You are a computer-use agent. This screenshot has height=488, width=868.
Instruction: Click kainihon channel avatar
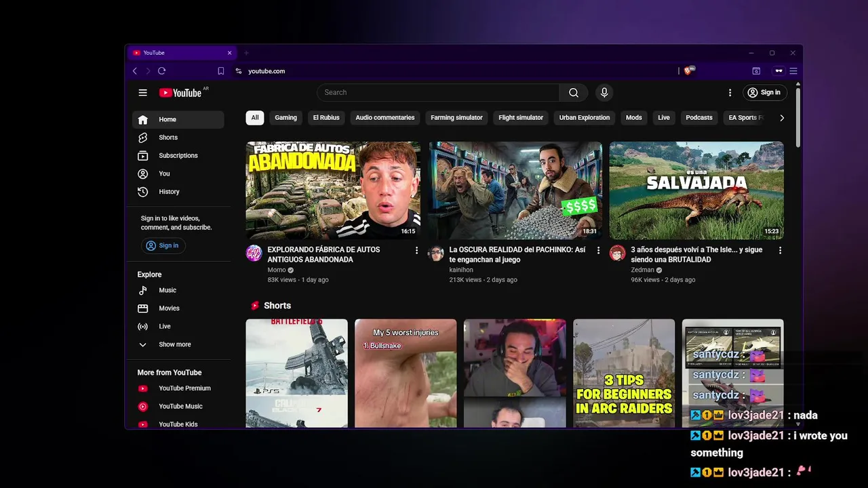click(435, 253)
